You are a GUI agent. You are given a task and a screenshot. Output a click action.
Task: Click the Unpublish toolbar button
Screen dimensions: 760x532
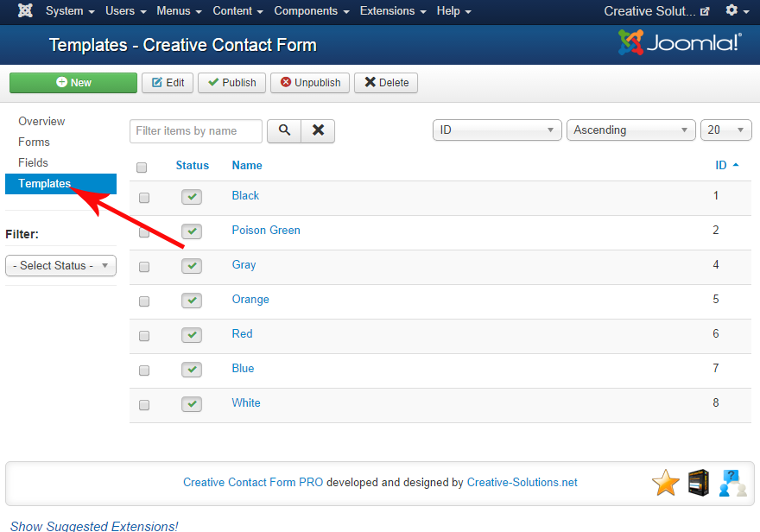(310, 82)
